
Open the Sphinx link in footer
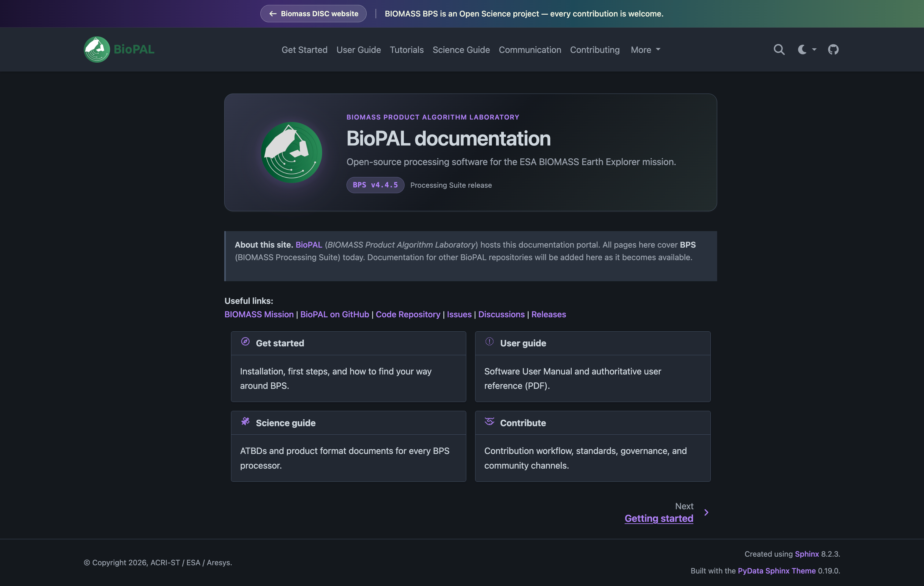click(x=807, y=554)
